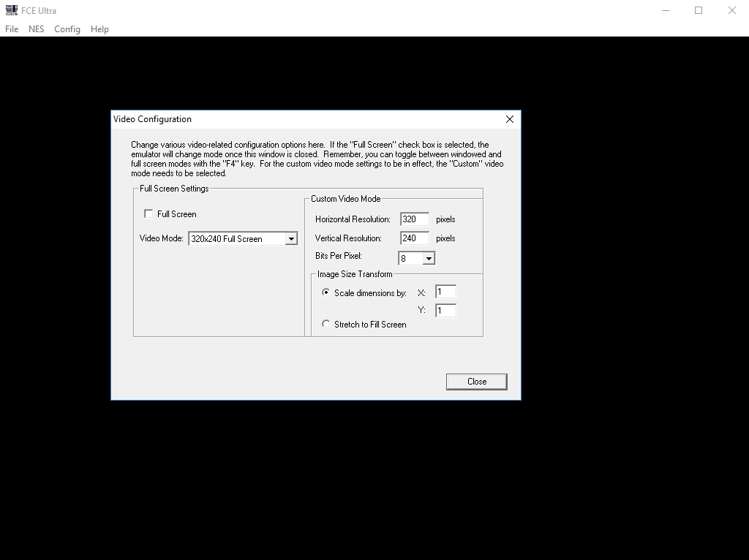Click the Image Size Transform group label
Viewport: 749px width, 560px height.
[x=355, y=274]
